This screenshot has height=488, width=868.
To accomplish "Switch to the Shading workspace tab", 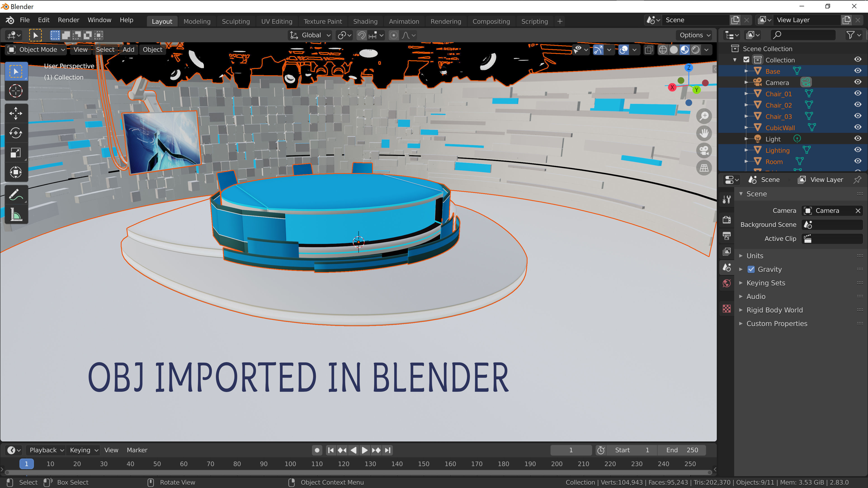I will [365, 21].
